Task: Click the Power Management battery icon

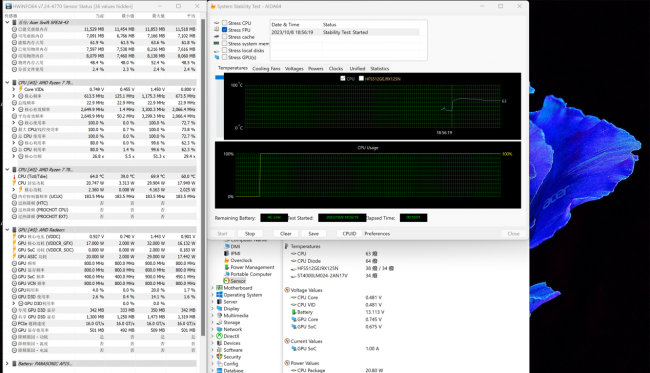Action: coord(226,267)
